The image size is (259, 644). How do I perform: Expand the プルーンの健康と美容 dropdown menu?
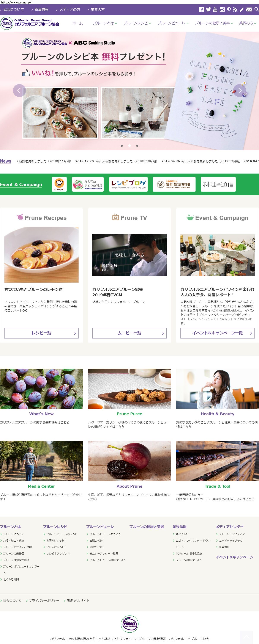214,23
